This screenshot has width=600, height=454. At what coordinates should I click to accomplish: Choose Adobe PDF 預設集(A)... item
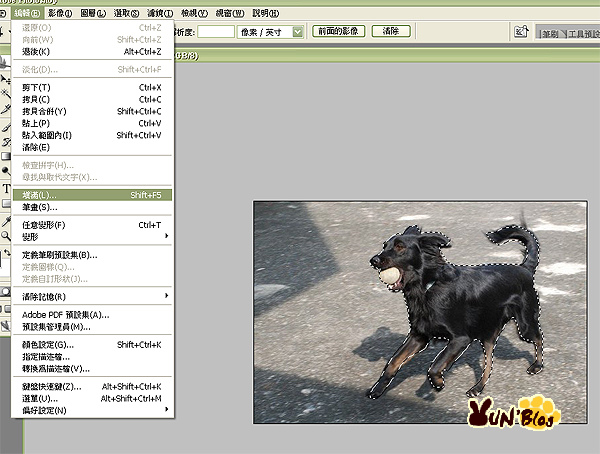coord(92,315)
